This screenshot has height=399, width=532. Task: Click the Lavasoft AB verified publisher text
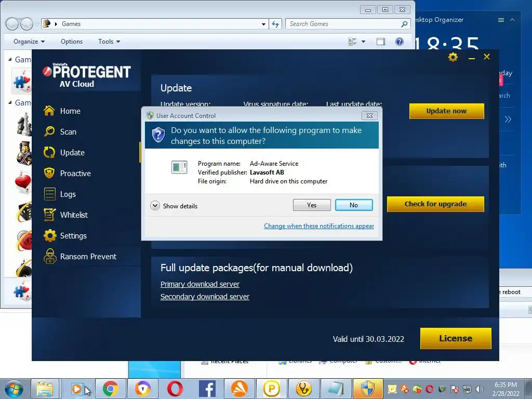click(x=267, y=172)
